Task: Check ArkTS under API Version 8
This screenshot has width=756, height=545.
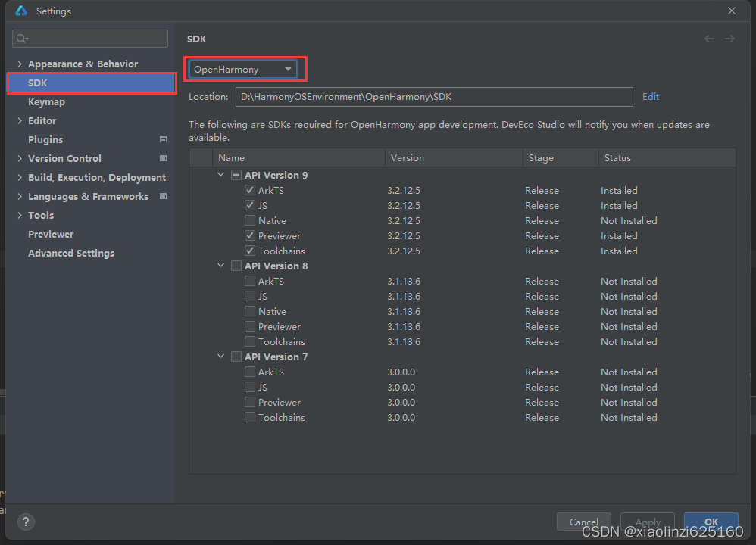Action: (250, 281)
